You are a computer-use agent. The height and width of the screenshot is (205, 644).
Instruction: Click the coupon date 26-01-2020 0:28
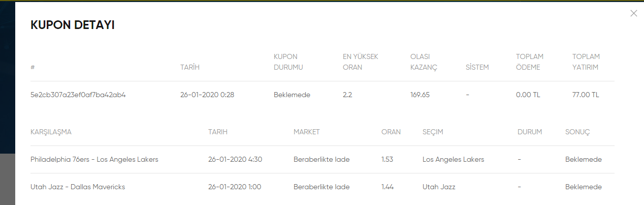pyautogui.click(x=207, y=95)
